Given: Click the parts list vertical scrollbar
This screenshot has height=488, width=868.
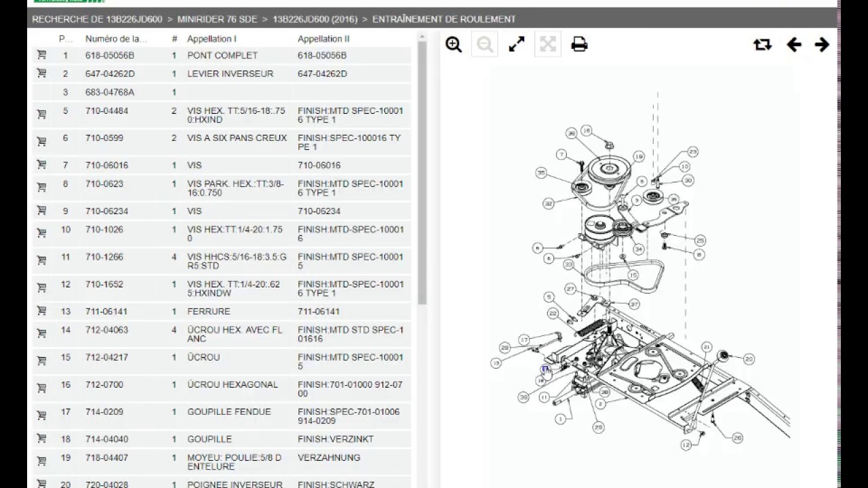Looking at the screenshot, I should [x=421, y=174].
